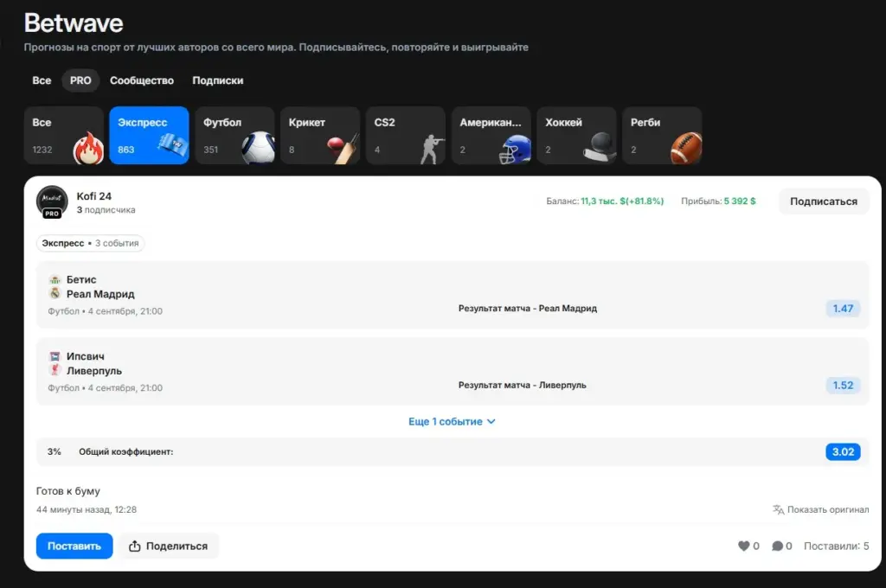Open the American football helmet category
The width and height of the screenshot is (886, 588).
(x=491, y=136)
